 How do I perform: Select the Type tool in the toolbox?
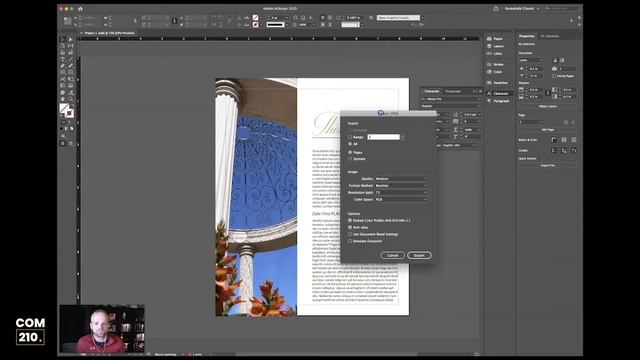coord(62,59)
